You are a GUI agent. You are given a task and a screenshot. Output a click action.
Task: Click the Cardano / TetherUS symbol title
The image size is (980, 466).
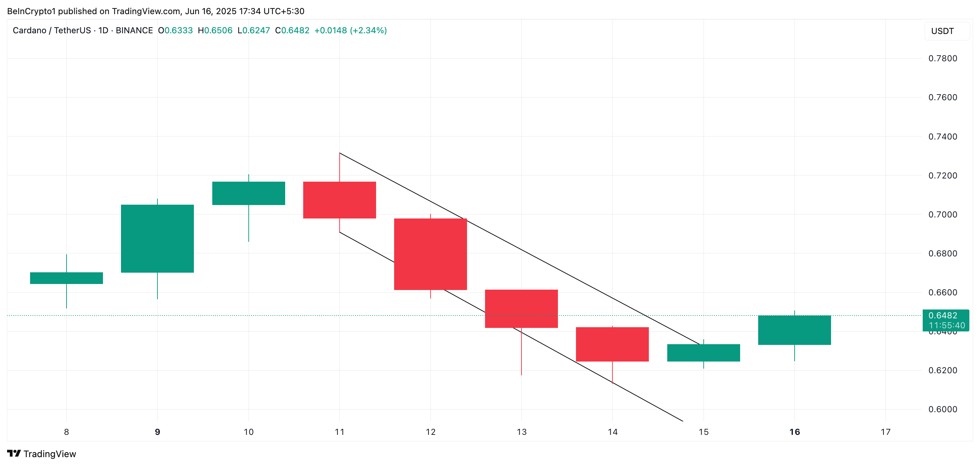[51, 30]
